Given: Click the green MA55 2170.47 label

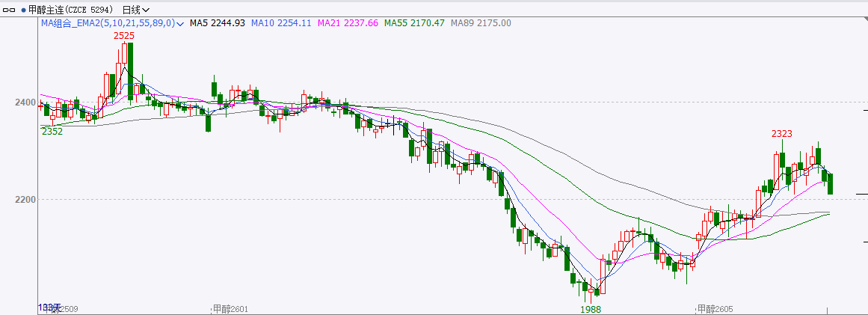Looking at the screenshot, I should point(414,23).
